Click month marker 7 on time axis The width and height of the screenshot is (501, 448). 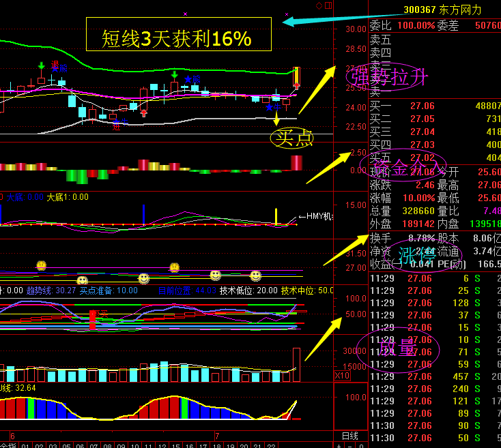click(x=217, y=436)
